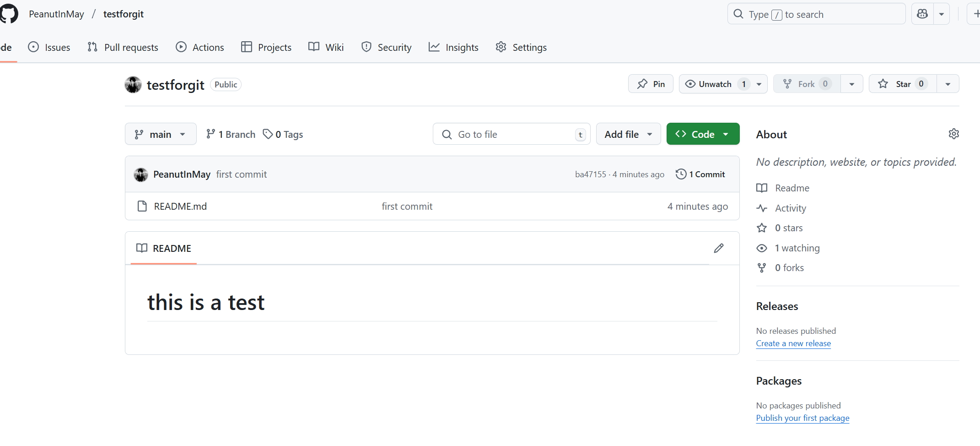Open the PeanutInMay profile breadcrumb
980x446 pixels.
[x=56, y=14]
